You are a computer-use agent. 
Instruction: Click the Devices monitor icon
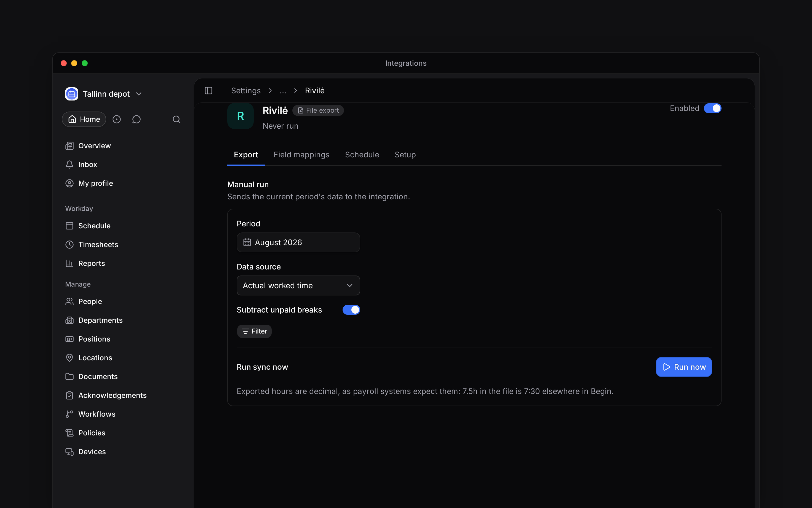coord(70,452)
